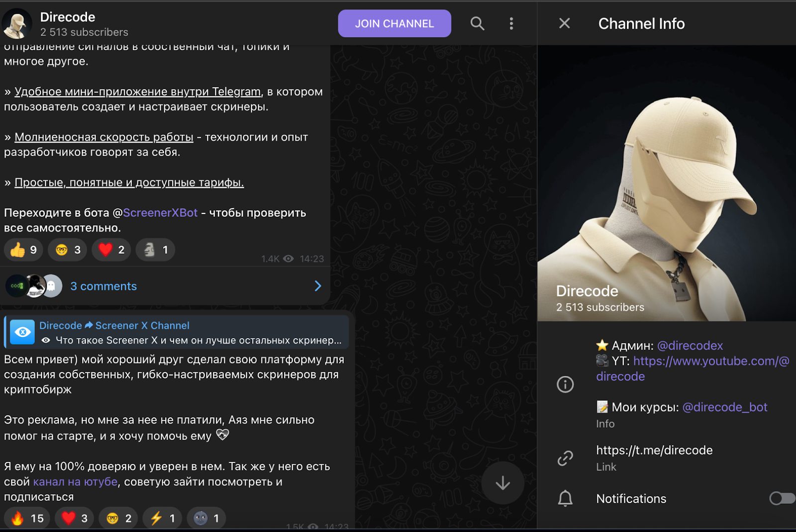The height and width of the screenshot is (532, 796).
Task: Open the large Direcode profile photo
Action: point(667,183)
